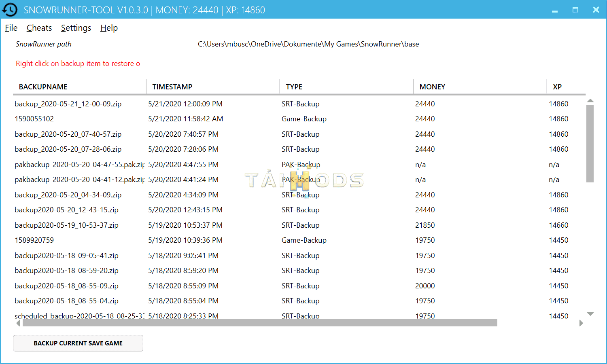The image size is (607, 364).
Task: Click money value 21850
Action: click(425, 225)
